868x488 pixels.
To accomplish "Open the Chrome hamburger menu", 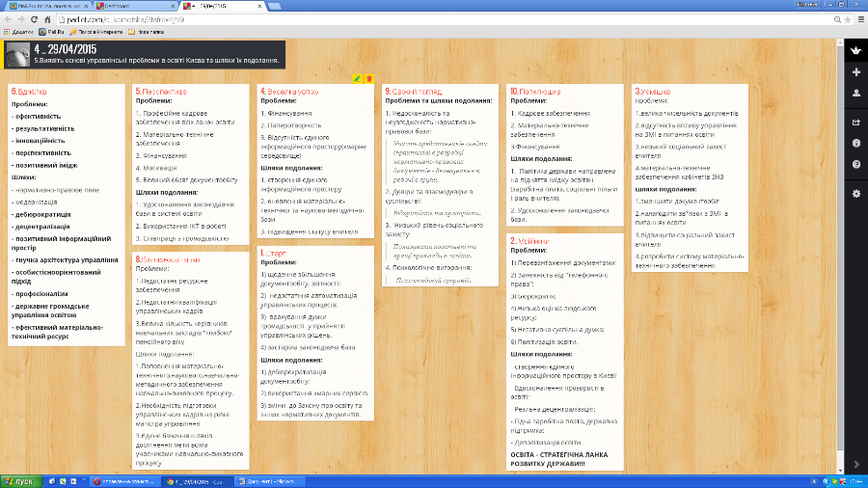I will [x=857, y=19].
